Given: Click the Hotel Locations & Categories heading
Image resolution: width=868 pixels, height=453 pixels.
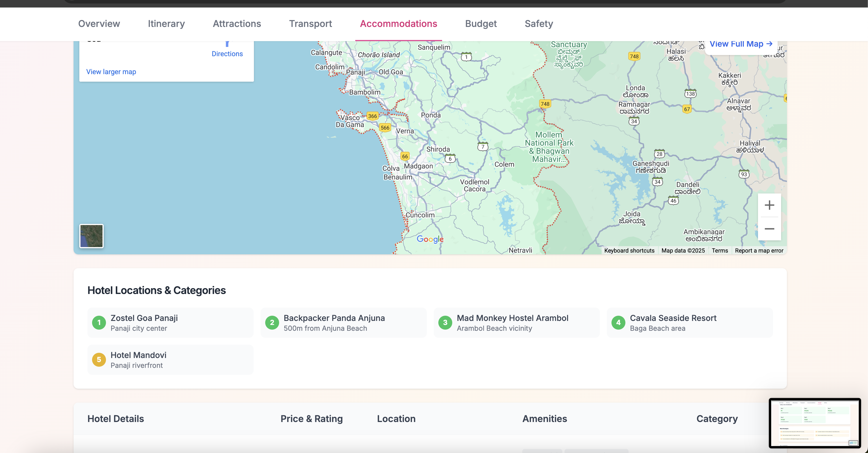Looking at the screenshot, I should [x=156, y=290].
